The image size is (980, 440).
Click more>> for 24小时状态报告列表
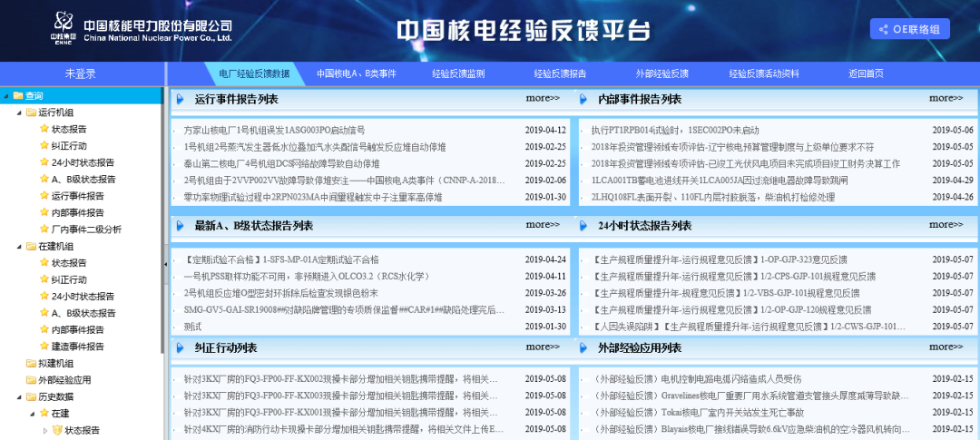(946, 224)
